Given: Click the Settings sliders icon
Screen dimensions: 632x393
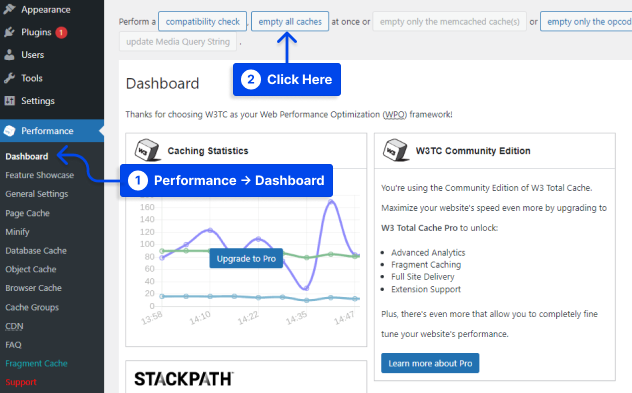Looking at the screenshot, I should point(9,101).
